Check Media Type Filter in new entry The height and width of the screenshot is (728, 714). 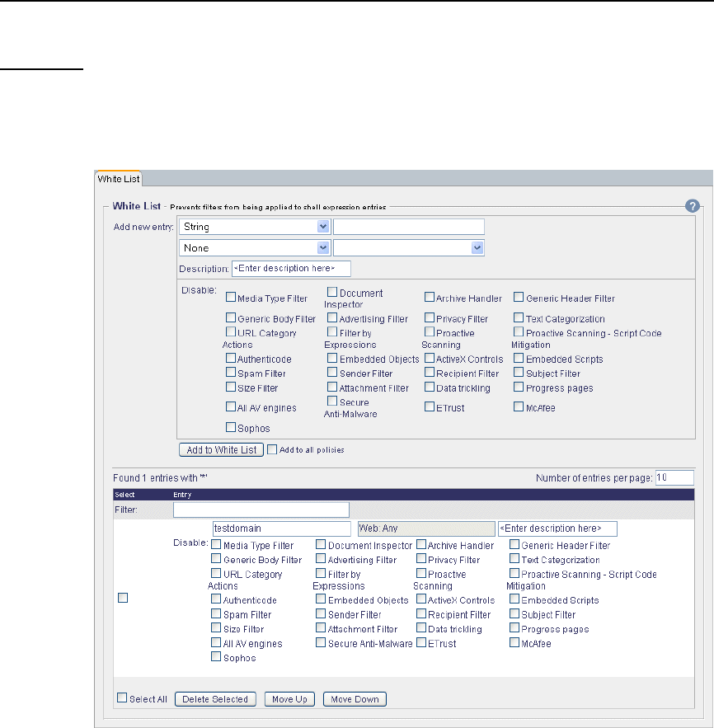tap(231, 297)
